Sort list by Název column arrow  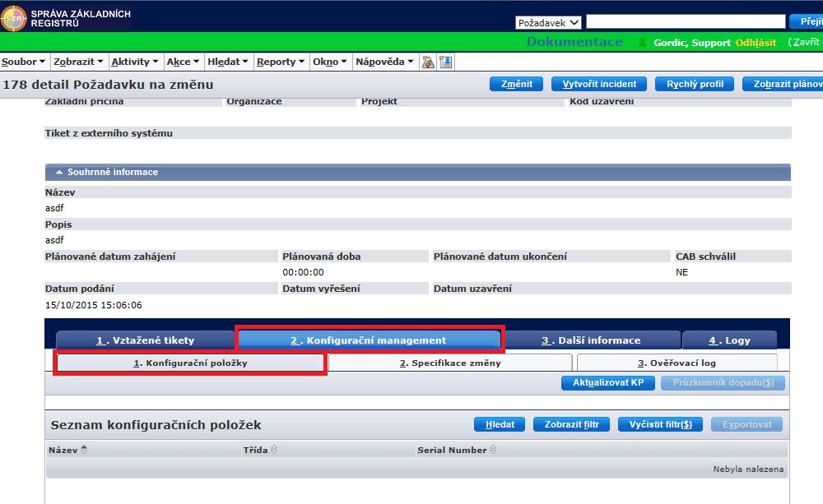[x=84, y=450]
